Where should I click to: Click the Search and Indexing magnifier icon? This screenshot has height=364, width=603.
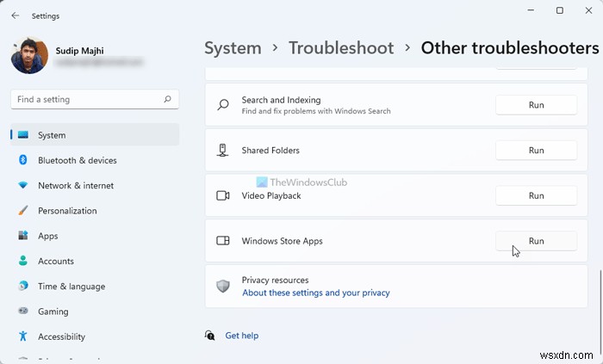223,105
